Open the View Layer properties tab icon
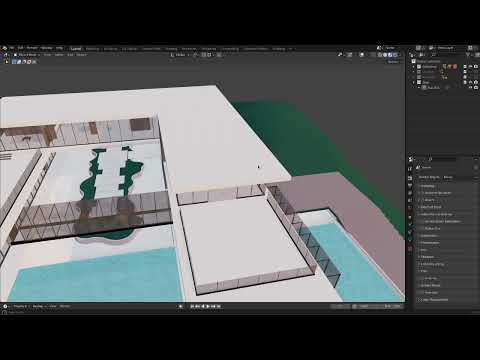 [410, 192]
